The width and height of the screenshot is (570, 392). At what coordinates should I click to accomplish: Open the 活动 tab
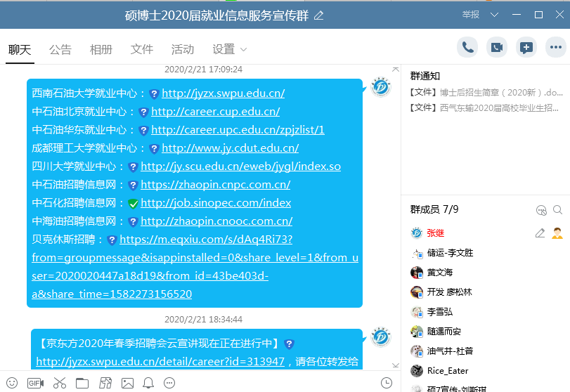click(x=183, y=49)
